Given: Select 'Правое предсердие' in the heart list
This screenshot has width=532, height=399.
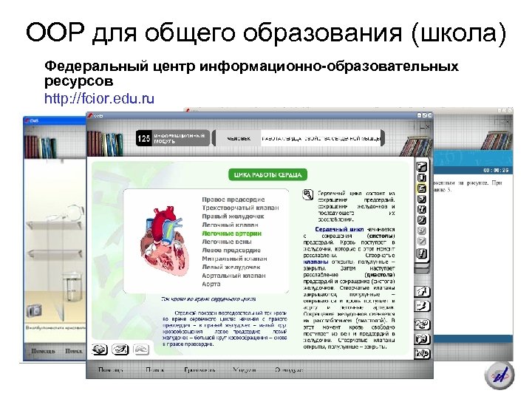Looking at the screenshot, I should tap(233, 199).
